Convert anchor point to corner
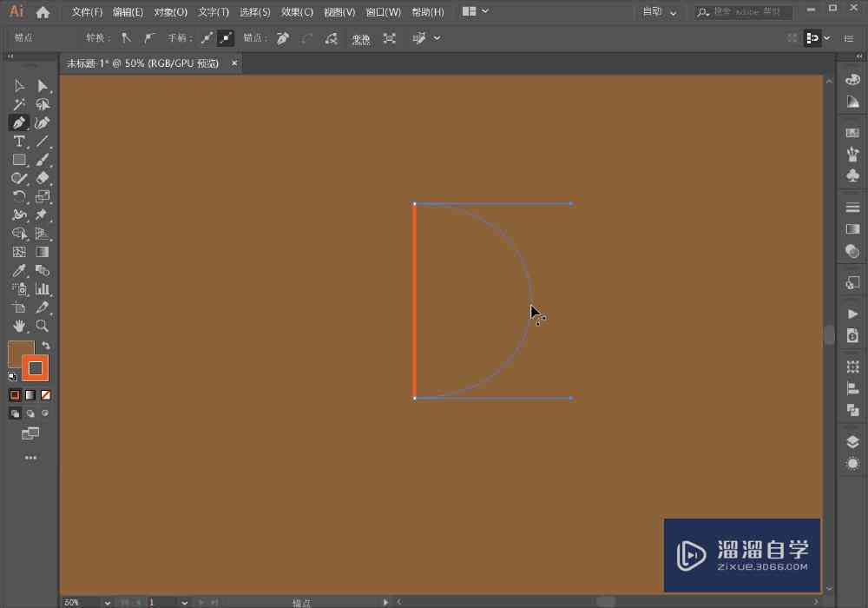868x608 pixels. click(126, 38)
